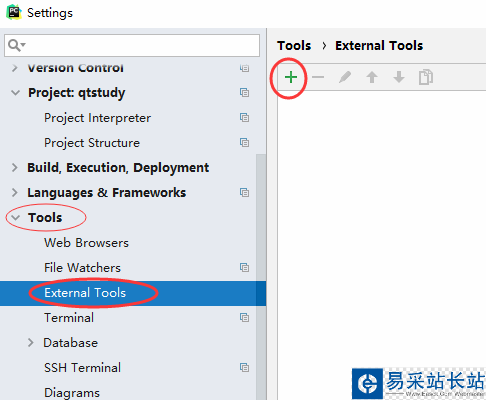Add a new external tool with plus icon

tap(291, 77)
